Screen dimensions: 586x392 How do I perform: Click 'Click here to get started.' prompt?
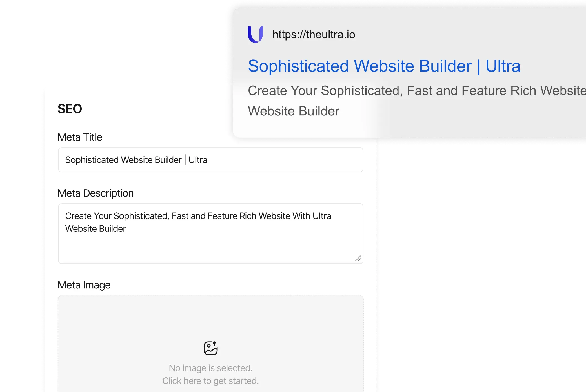tap(210, 381)
